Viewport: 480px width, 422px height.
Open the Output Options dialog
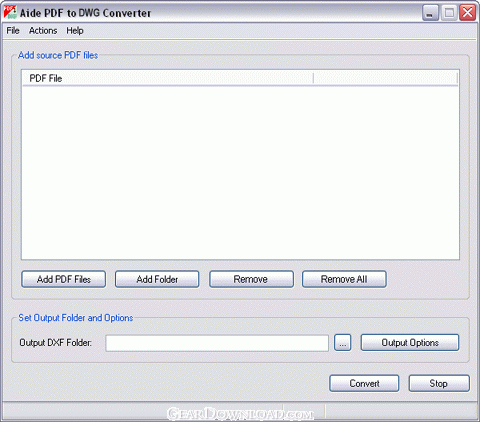(410, 343)
